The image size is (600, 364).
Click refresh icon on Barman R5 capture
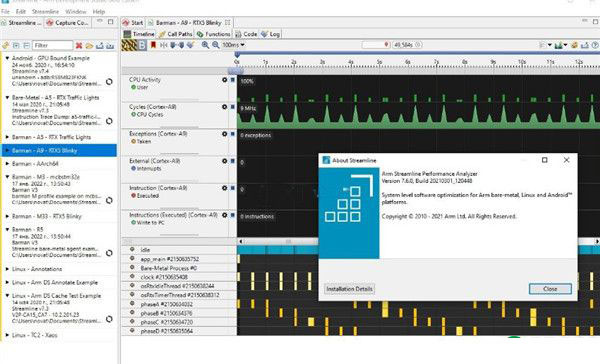(x=109, y=253)
